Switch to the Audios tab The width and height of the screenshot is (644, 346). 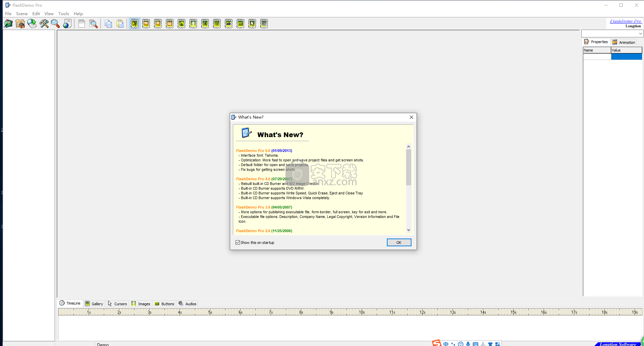point(187,304)
